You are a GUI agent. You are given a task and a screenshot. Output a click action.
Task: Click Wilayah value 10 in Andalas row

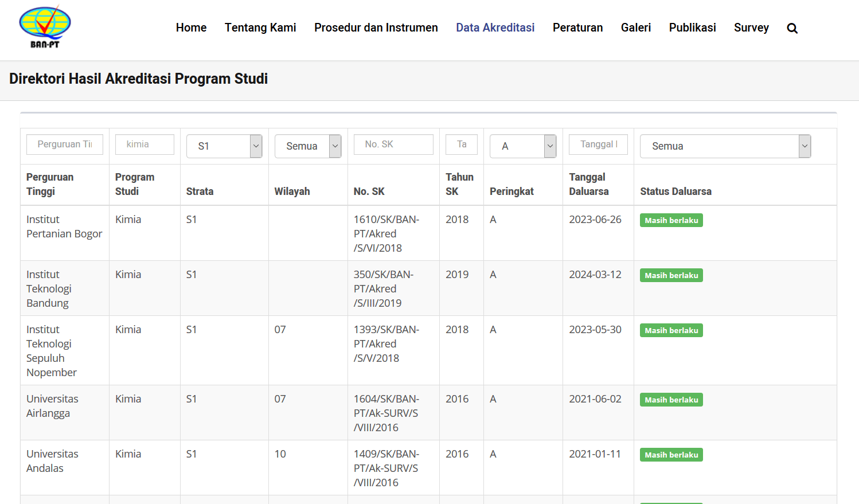(x=280, y=454)
